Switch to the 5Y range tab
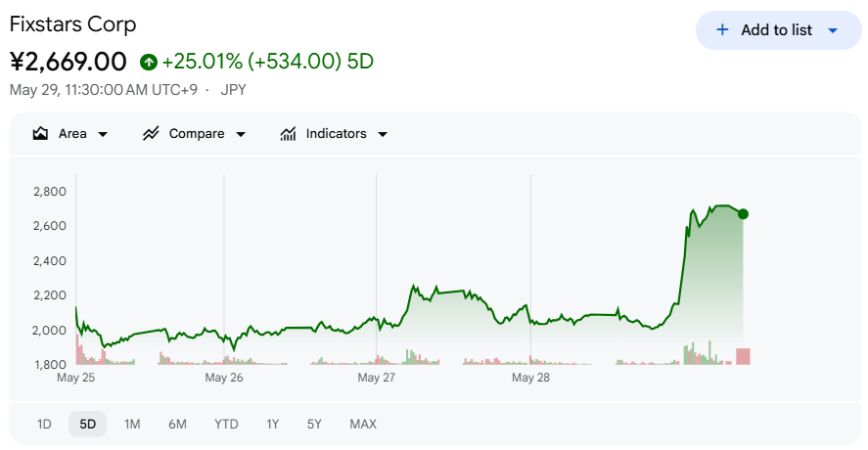This screenshot has height=450, width=868. [314, 424]
